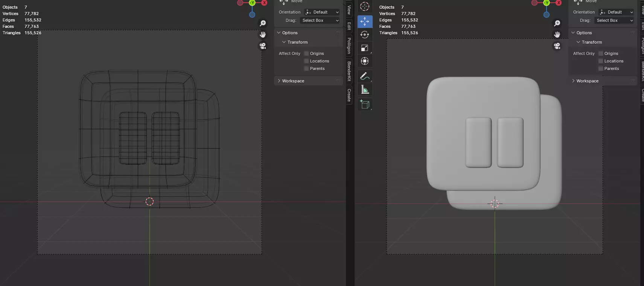The height and width of the screenshot is (286, 644).
Task: Click the 3D cursor in the left wireframe viewport
Action: click(149, 202)
